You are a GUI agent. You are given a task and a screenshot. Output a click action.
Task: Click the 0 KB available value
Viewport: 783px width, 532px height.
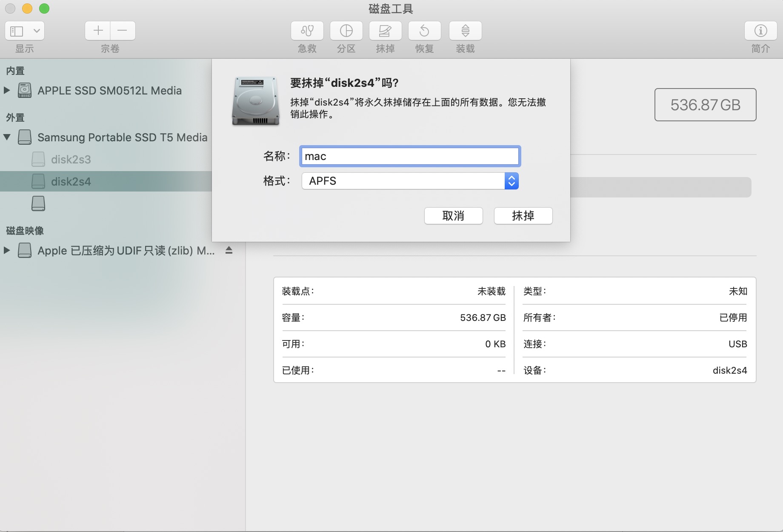point(495,344)
